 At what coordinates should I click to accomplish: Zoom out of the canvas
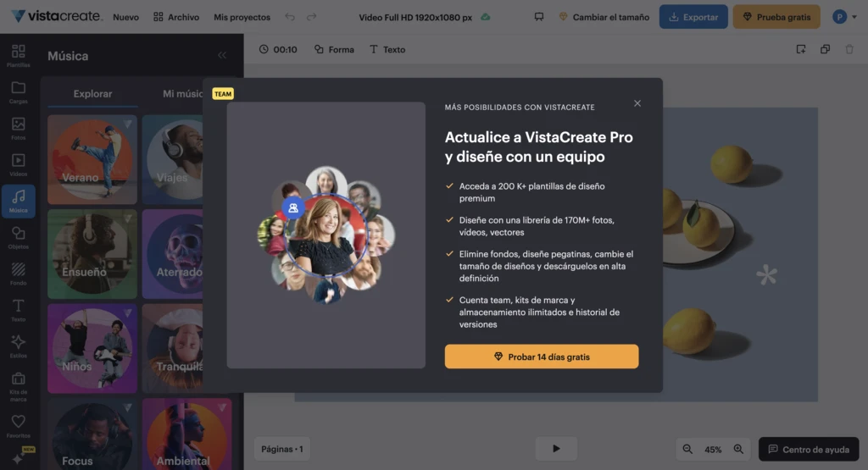point(687,449)
